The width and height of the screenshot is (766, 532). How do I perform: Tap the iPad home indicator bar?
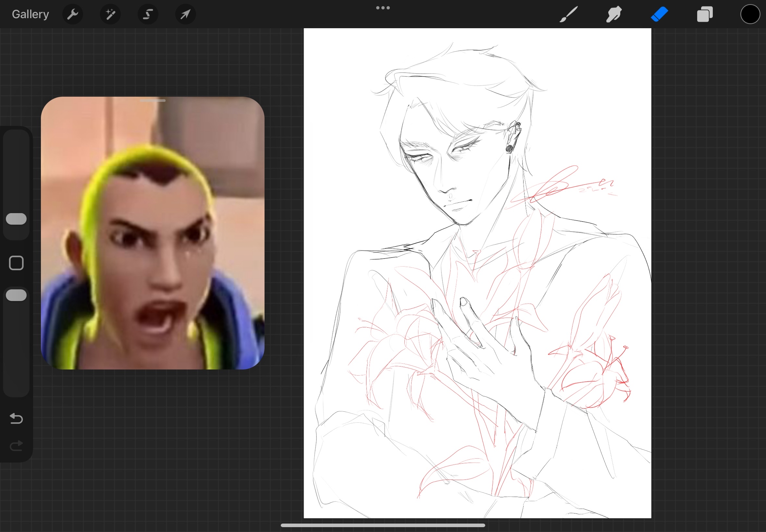pos(383,525)
